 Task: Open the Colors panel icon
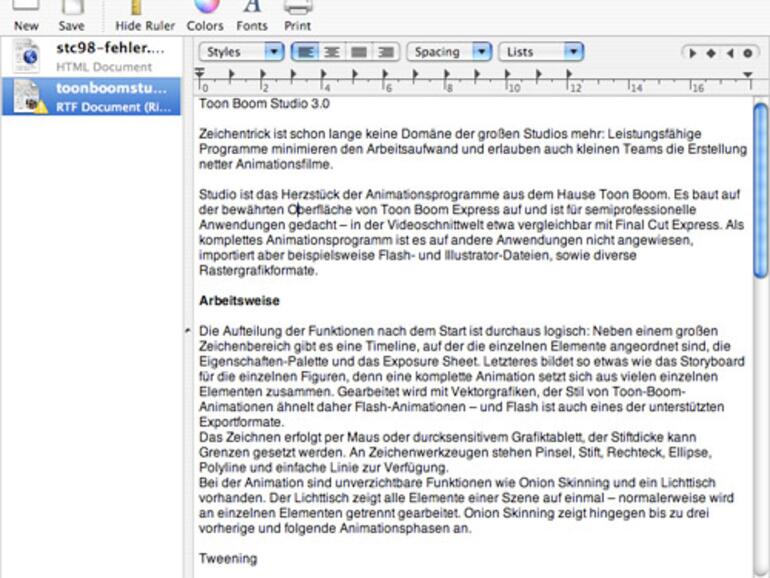click(207, 6)
